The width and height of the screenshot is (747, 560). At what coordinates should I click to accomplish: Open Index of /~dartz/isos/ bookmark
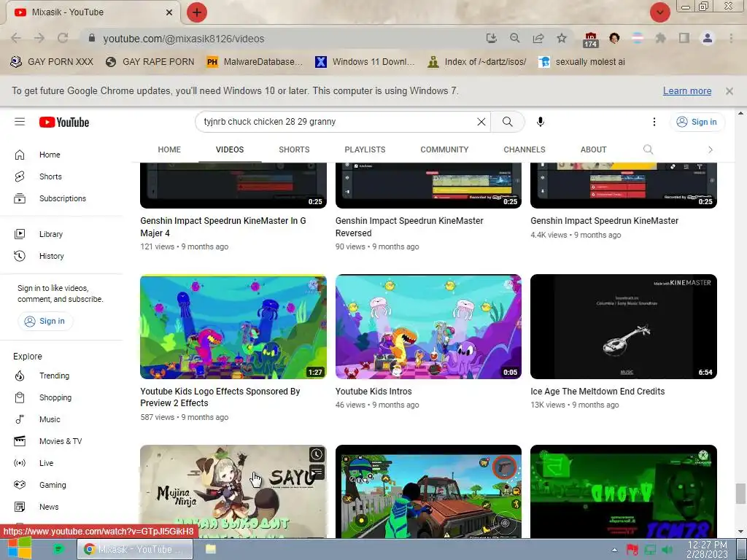tap(478, 62)
